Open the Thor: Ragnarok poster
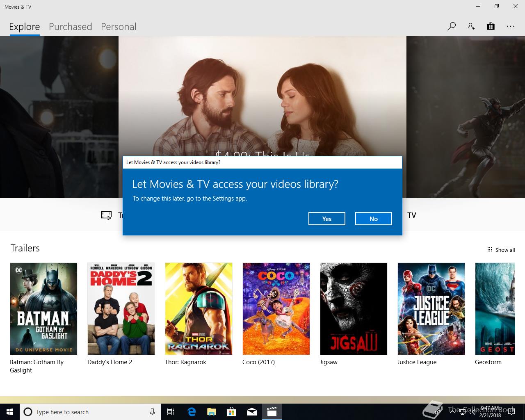Screen dimensions: 525x420 [x=199, y=309]
